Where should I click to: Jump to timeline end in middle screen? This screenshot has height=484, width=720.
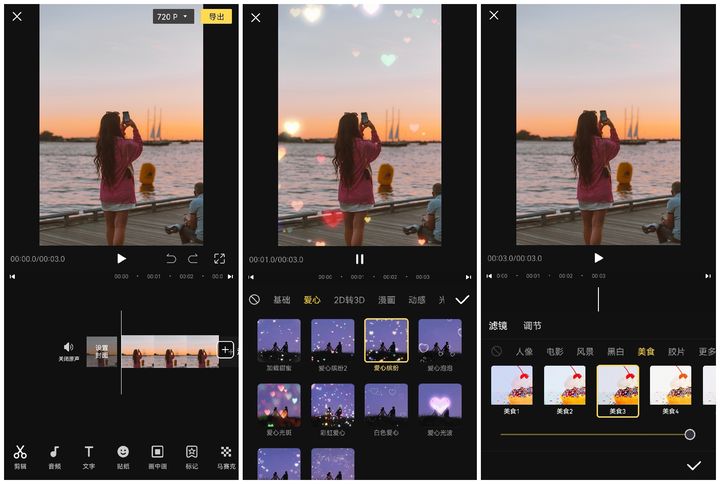point(468,277)
